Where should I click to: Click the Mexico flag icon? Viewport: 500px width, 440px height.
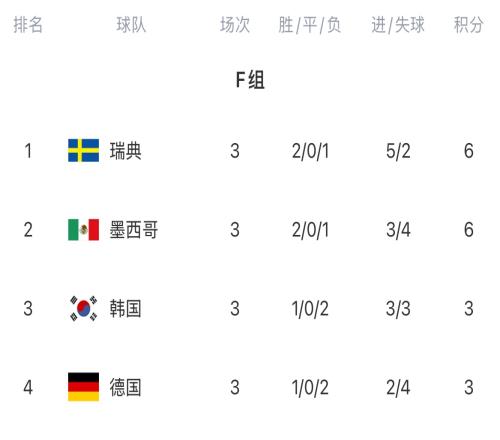pos(83,230)
